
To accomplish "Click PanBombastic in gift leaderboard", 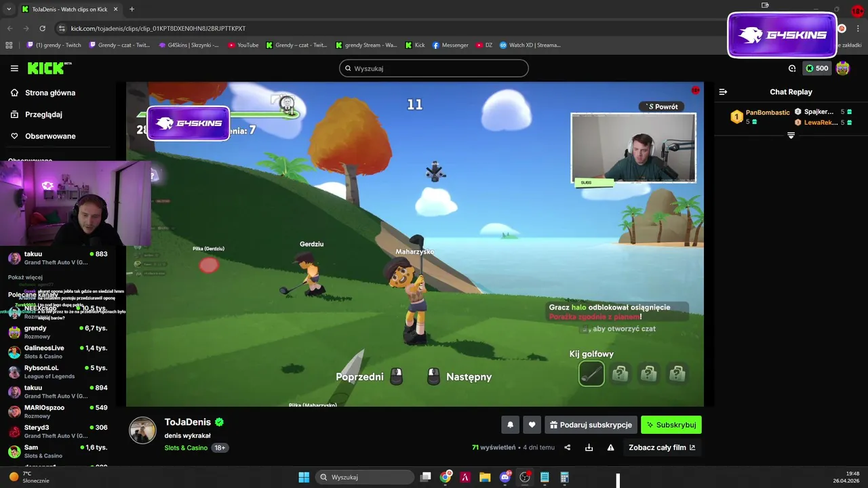I will point(768,113).
